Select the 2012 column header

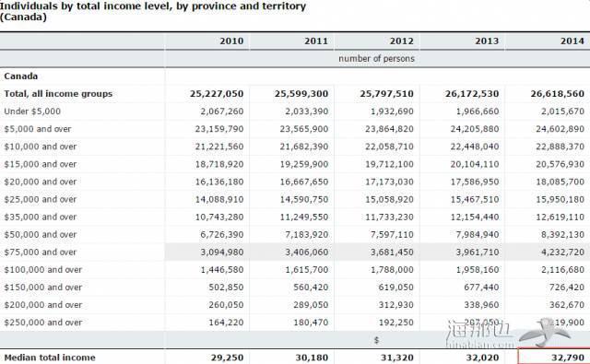[x=402, y=41]
